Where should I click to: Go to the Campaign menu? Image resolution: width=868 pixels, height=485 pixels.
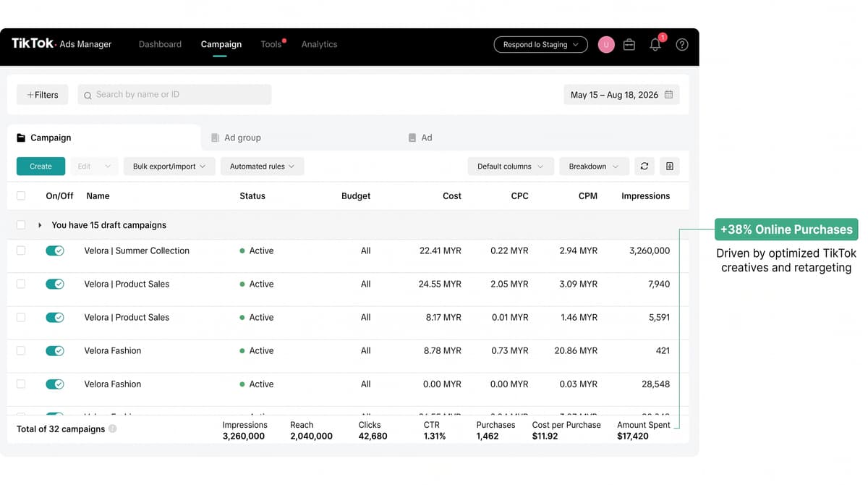tap(221, 44)
